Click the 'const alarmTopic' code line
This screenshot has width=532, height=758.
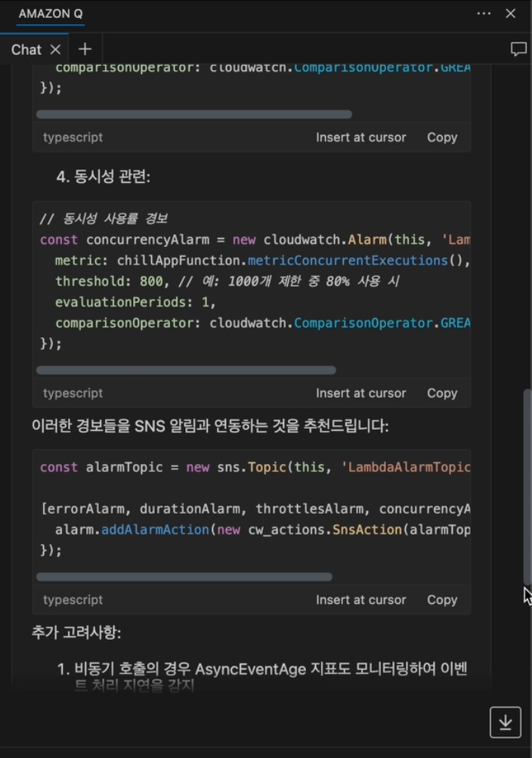tap(255, 467)
